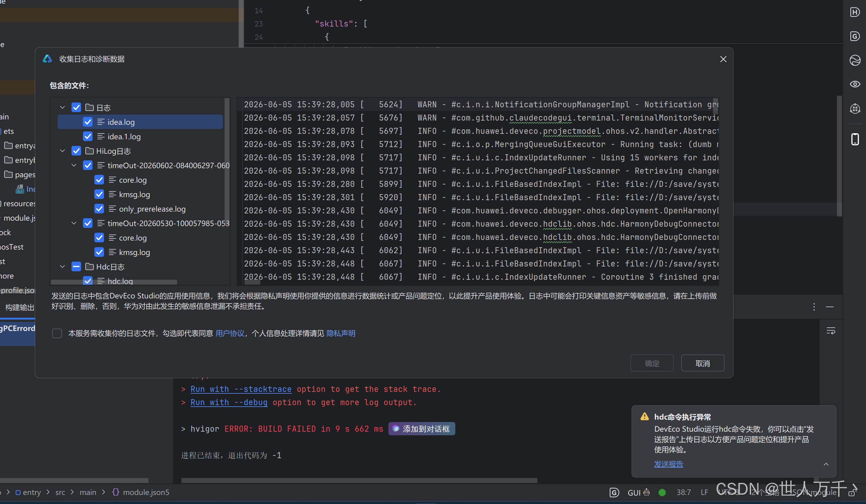Uncheck the 日志 folder checkbox
866x504 pixels.
tap(76, 108)
